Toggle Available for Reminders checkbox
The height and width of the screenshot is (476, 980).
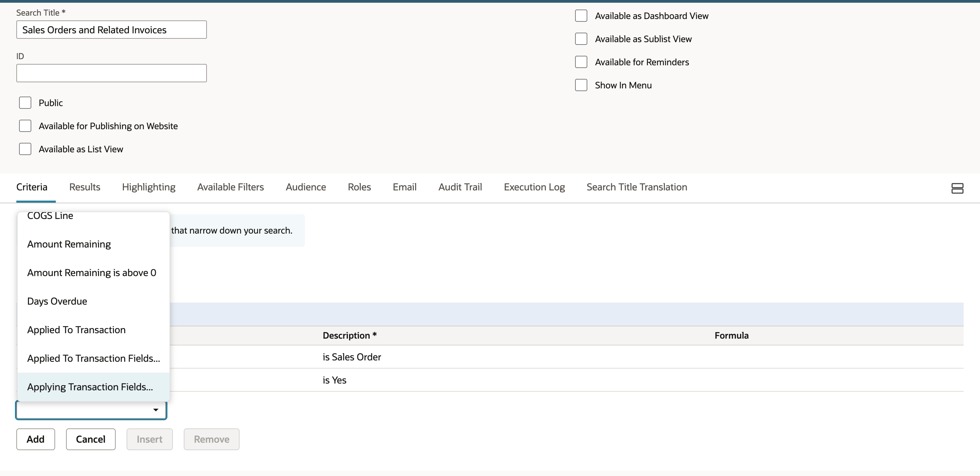[x=581, y=62]
